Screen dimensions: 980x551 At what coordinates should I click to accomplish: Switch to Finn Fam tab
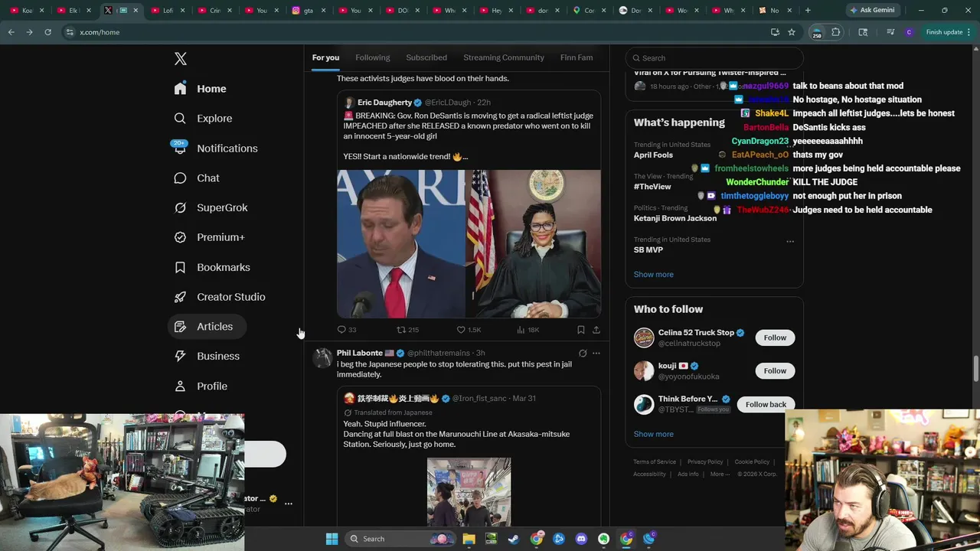point(577,57)
